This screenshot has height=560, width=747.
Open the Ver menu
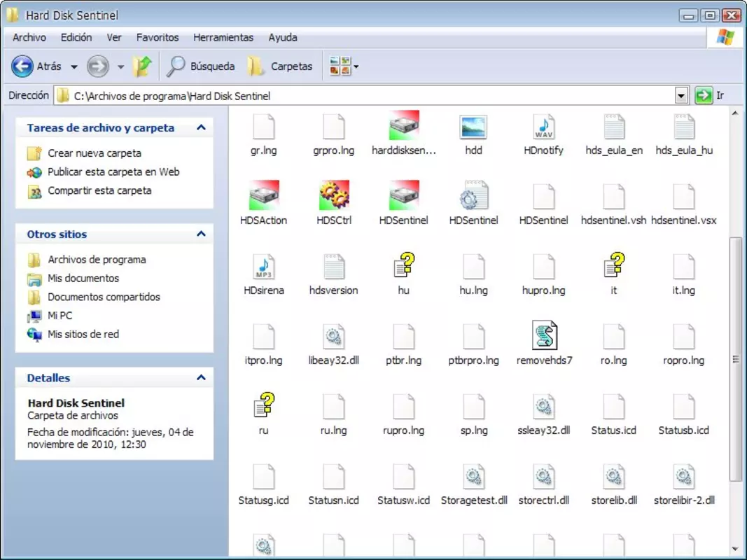pos(114,37)
